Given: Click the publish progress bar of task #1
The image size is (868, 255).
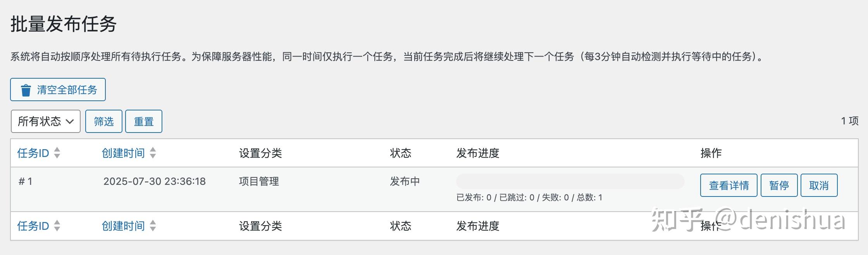Looking at the screenshot, I should click(x=570, y=181).
